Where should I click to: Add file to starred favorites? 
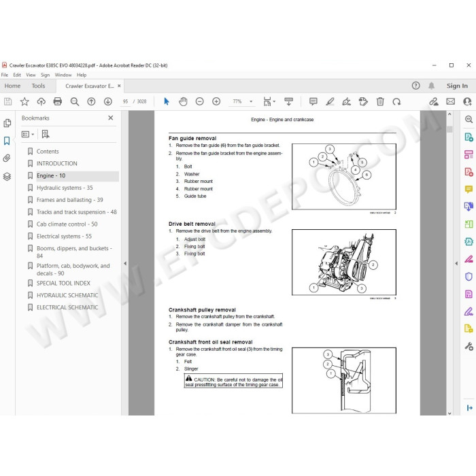coord(24,101)
